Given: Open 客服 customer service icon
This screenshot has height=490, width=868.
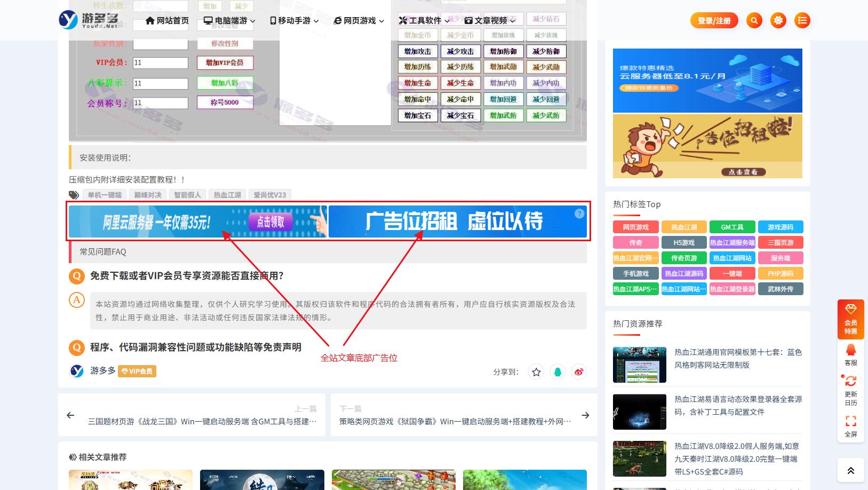Looking at the screenshot, I should click(x=851, y=355).
